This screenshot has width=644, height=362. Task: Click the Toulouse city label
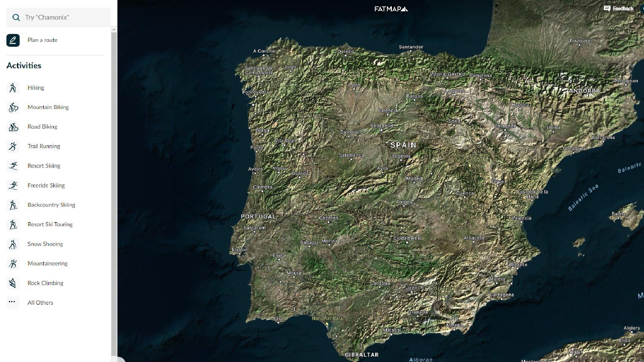coord(579,41)
